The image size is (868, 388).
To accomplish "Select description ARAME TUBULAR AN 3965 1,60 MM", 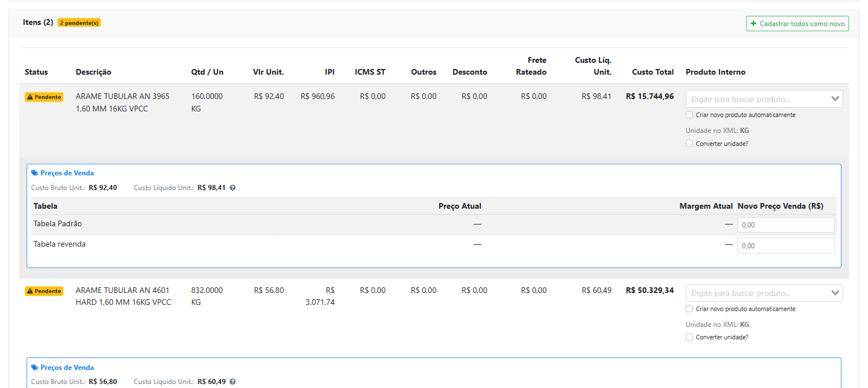I will (123, 102).
